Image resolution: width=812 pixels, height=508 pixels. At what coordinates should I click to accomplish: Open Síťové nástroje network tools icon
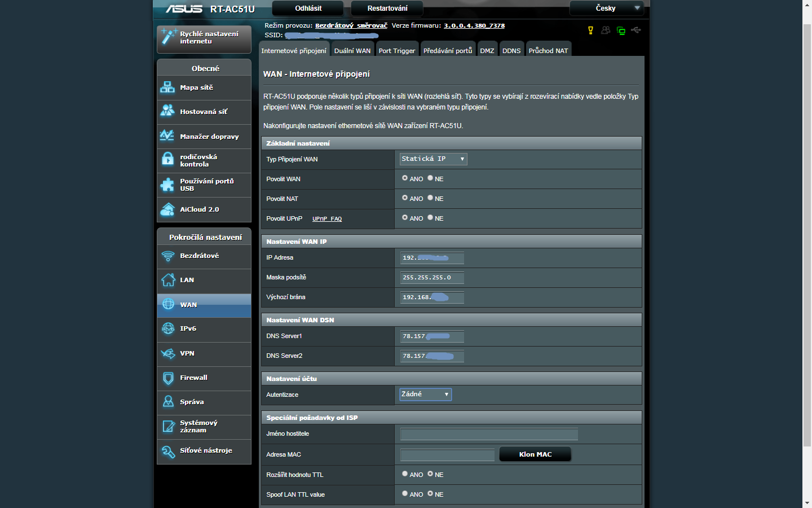(167, 451)
